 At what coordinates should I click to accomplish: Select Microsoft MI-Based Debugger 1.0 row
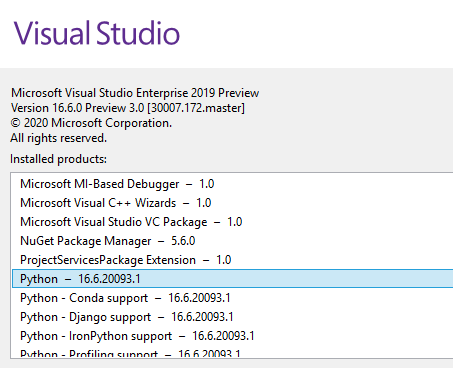tap(232, 184)
